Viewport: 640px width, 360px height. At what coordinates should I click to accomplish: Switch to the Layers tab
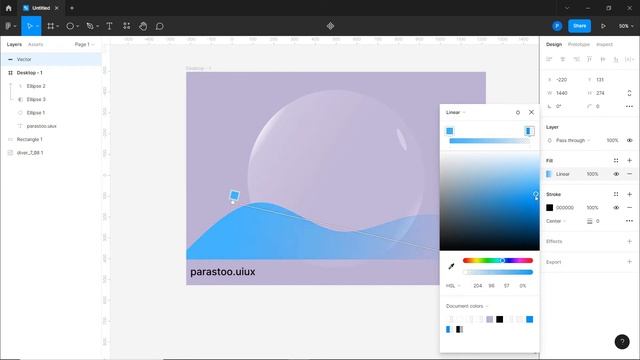[14, 44]
